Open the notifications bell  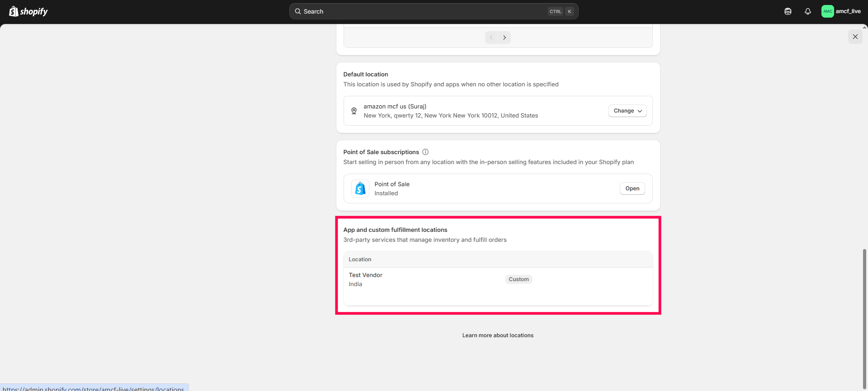807,11
